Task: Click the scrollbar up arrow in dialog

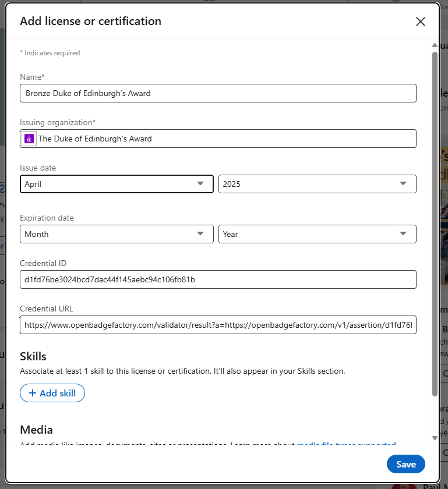Action: click(x=435, y=45)
